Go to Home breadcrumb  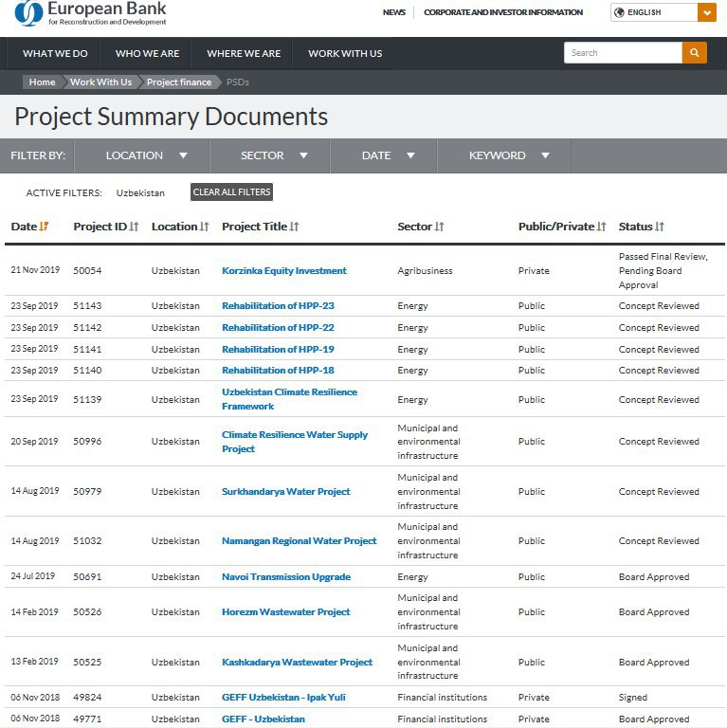click(42, 82)
